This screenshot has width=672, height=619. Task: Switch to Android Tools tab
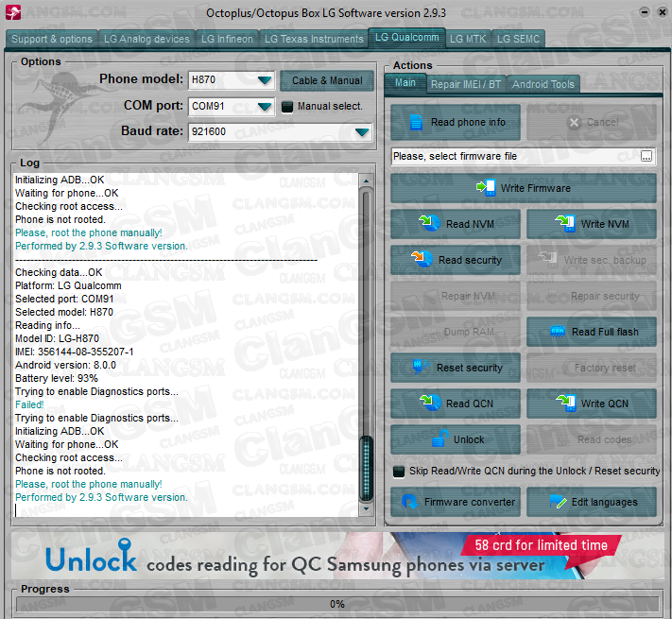click(x=543, y=84)
